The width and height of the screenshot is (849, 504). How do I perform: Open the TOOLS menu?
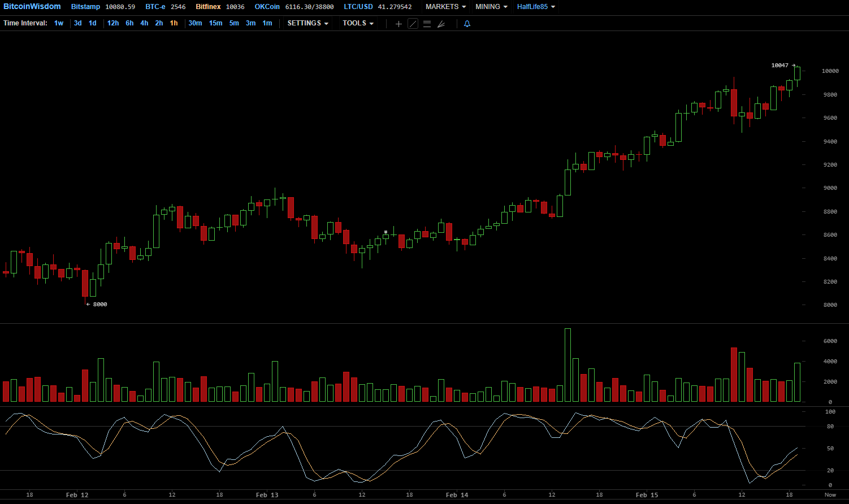click(x=358, y=23)
